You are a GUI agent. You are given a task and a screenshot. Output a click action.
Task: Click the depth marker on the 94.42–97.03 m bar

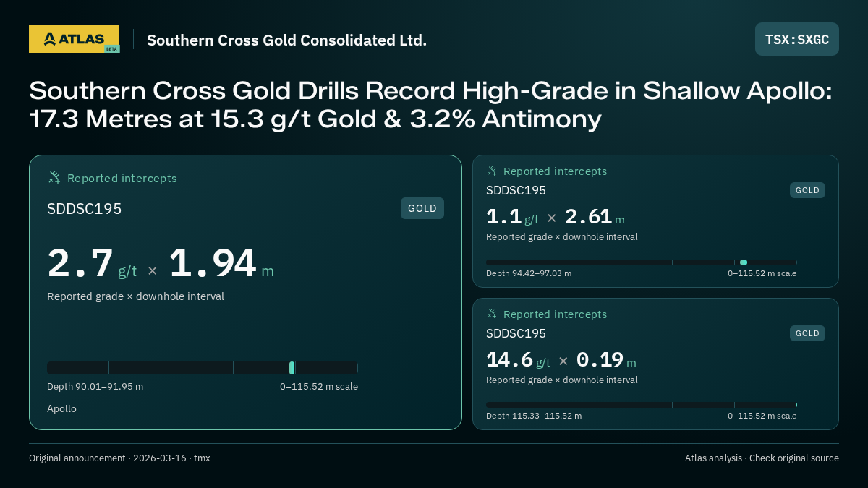(x=744, y=262)
